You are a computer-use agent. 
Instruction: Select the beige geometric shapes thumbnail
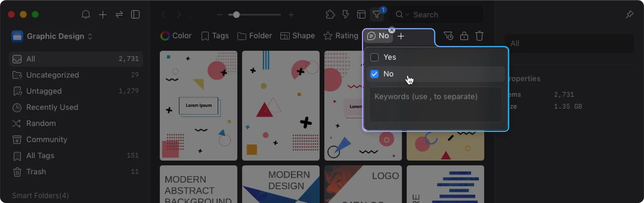445,146
